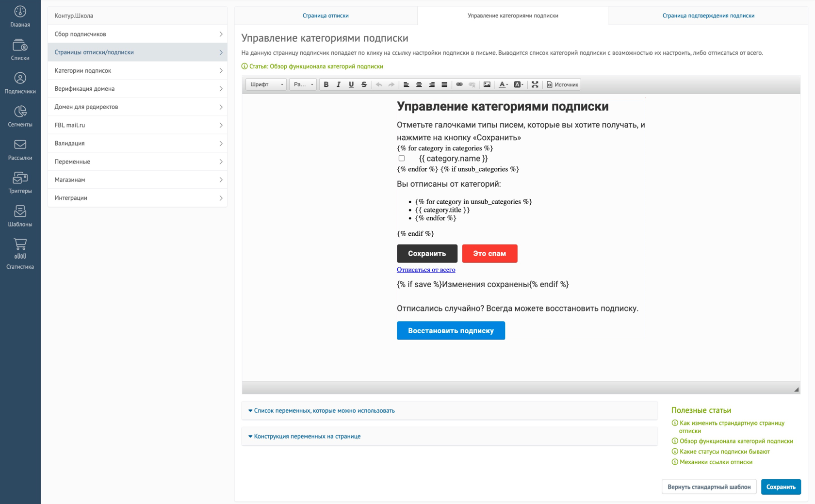Check the category.name checkbox in template
The width and height of the screenshot is (815, 504).
402,158
